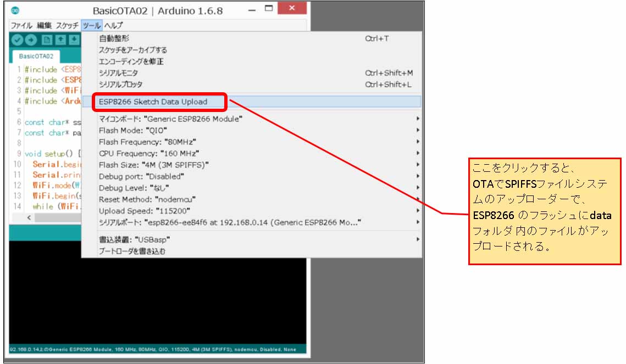Expand Flash Size 4M (3M SPIFFS) submenu
The width and height of the screenshot is (626, 364).
pos(252,165)
